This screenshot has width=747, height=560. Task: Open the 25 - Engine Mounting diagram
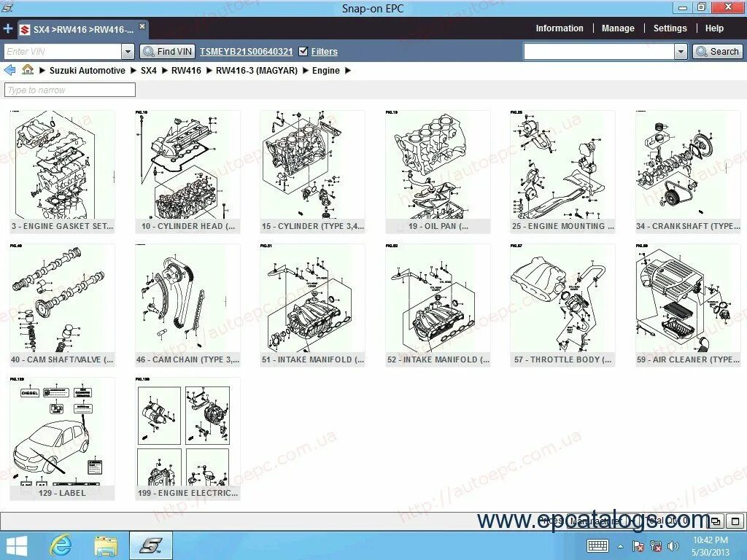click(x=562, y=172)
